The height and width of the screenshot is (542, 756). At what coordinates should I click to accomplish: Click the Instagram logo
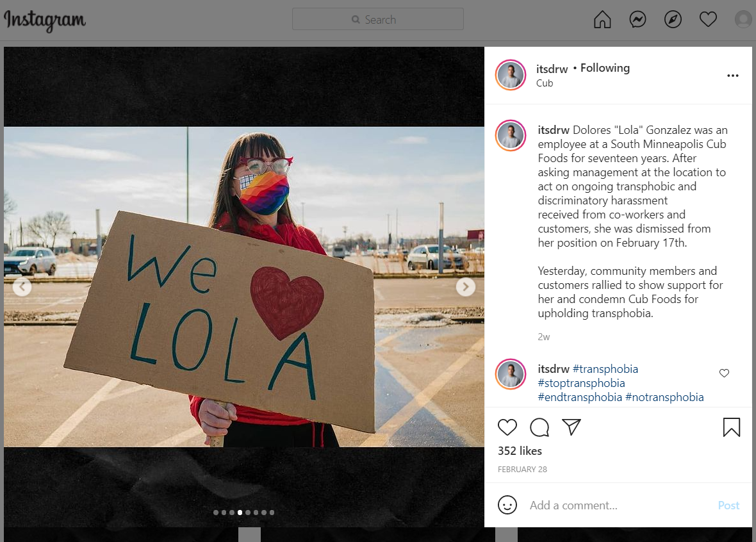[x=44, y=21]
